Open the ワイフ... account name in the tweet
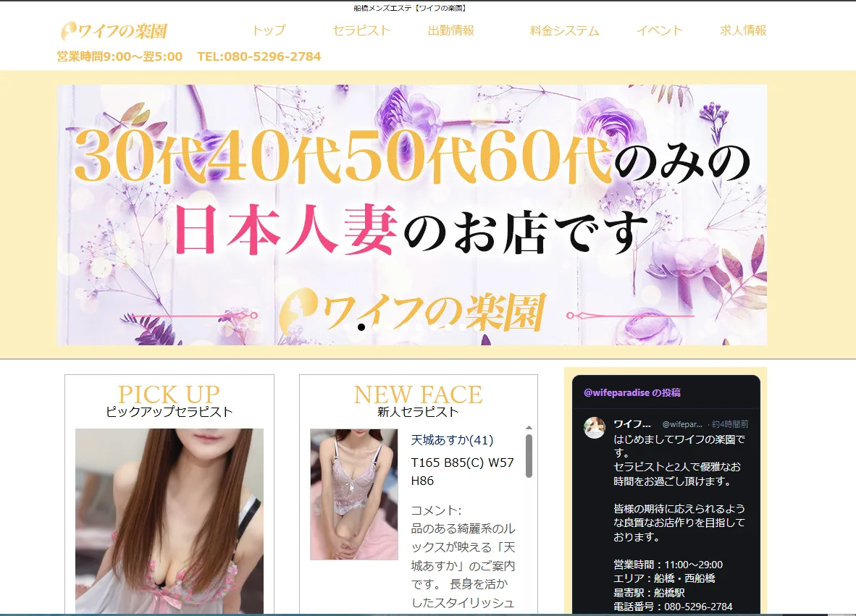The width and height of the screenshot is (856, 616). pyautogui.click(x=631, y=424)
